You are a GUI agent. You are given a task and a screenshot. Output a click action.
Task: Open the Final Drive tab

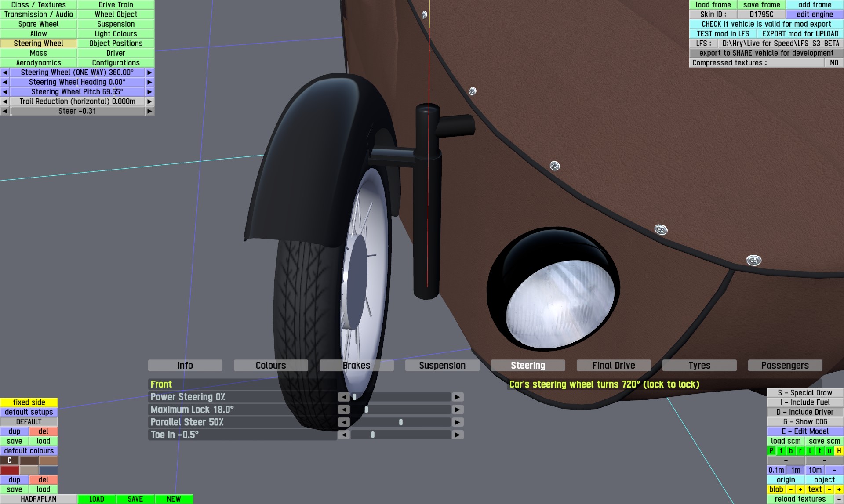(x=613, y=366)
